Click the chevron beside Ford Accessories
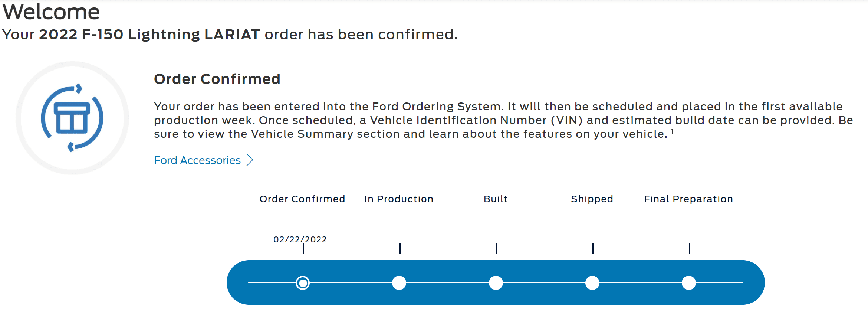 250,160
